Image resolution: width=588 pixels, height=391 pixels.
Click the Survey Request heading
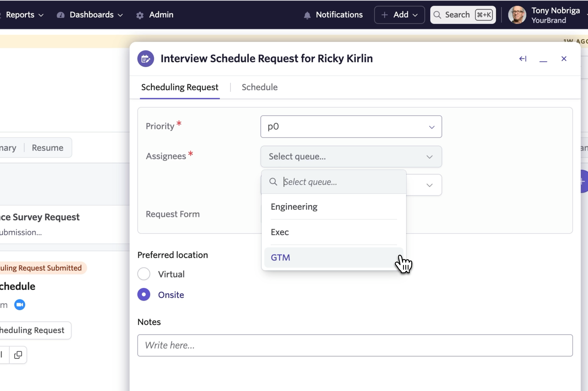[40, 217]
